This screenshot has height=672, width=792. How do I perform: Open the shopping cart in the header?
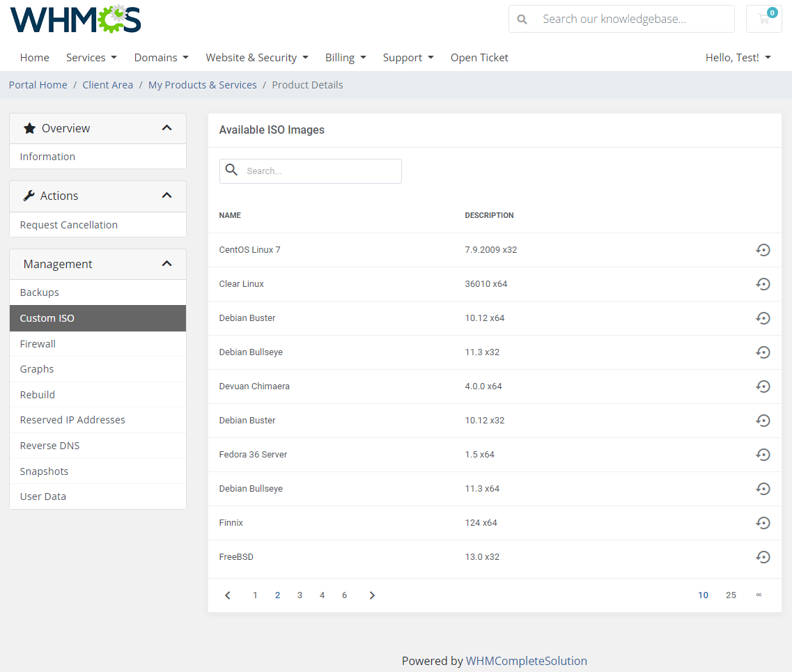pyautogui.click(x=763, y=19)
